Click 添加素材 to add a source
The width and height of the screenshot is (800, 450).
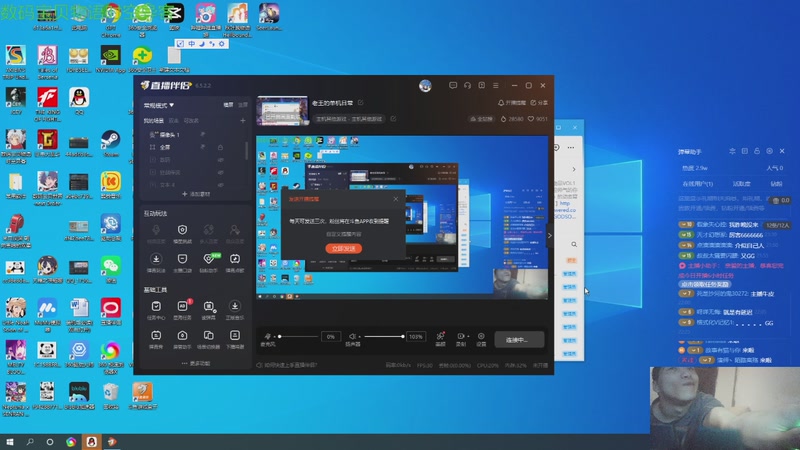196,194
